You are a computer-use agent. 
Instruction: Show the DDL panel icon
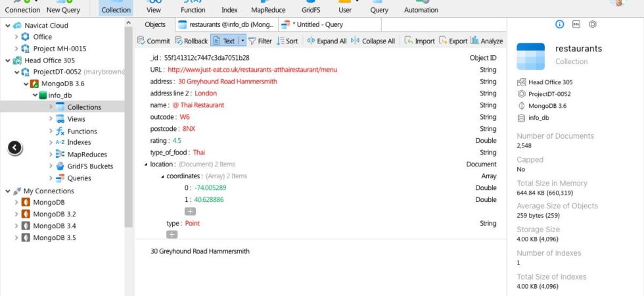pyautogui.click(x=576, y=24)
